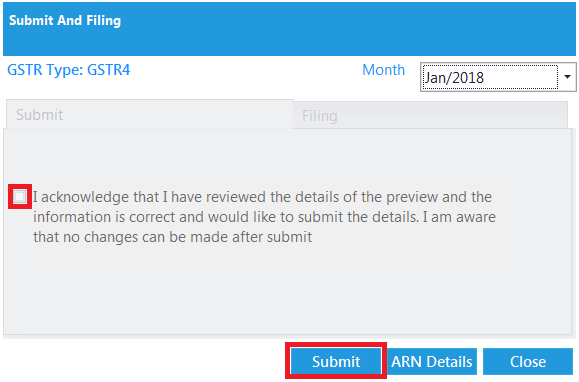Click the word GSTR4 in type label
This screenshot has height=382, width=579.
(x=109, y=70)
